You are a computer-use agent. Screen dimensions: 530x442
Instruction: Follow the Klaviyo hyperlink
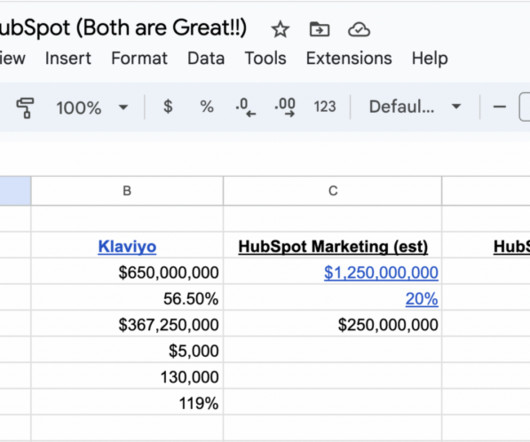127,246
